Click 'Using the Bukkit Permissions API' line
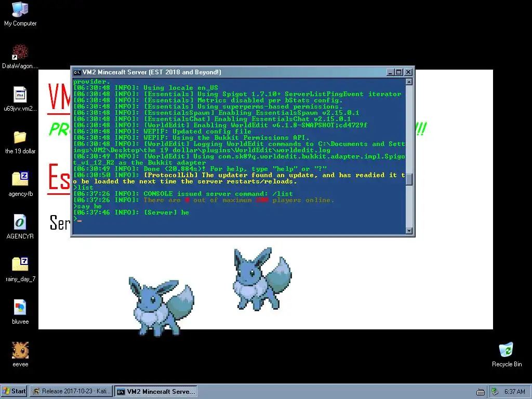532x399 pixels. pyautogui.click(x=191, y=138)
